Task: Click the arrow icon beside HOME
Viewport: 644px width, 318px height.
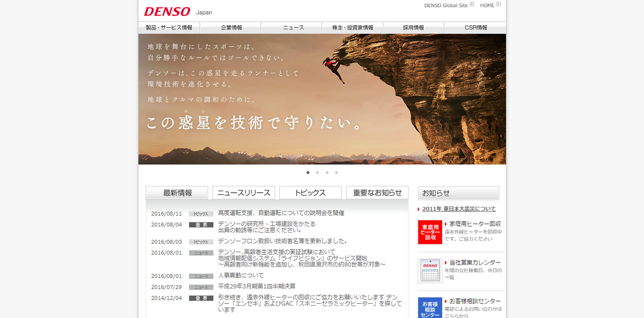Action: 499,5
